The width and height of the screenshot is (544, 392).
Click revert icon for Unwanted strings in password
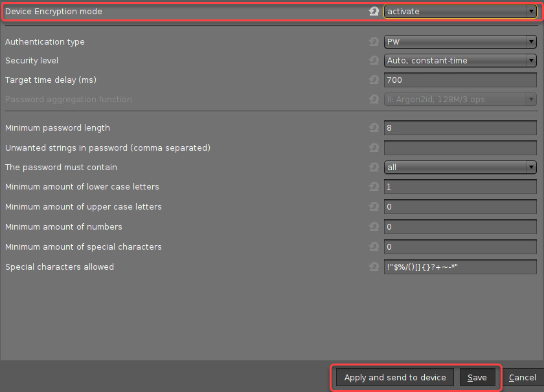coord(374,148)
